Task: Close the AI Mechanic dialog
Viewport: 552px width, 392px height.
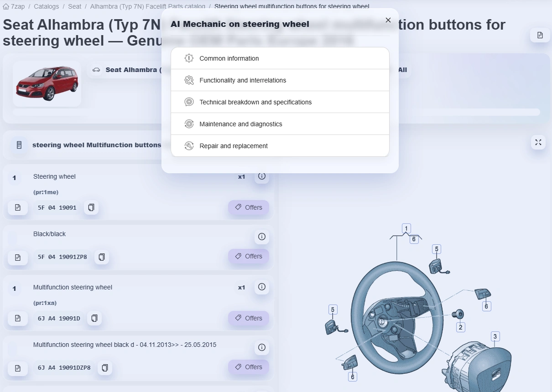Action: (x=388, y=20)
